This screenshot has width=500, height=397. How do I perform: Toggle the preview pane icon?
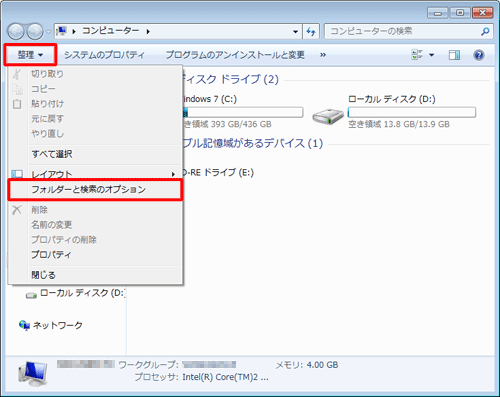pos(454,55)
